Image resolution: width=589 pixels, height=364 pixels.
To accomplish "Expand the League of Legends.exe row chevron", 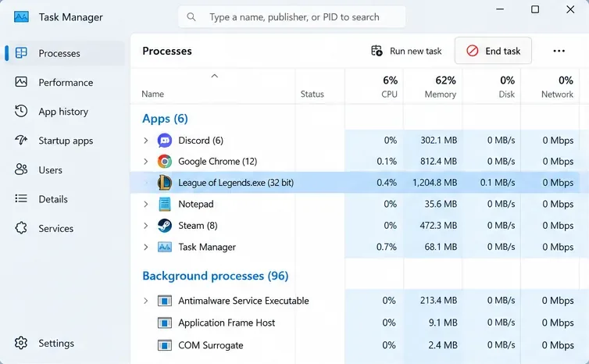I will pos(146,183).
